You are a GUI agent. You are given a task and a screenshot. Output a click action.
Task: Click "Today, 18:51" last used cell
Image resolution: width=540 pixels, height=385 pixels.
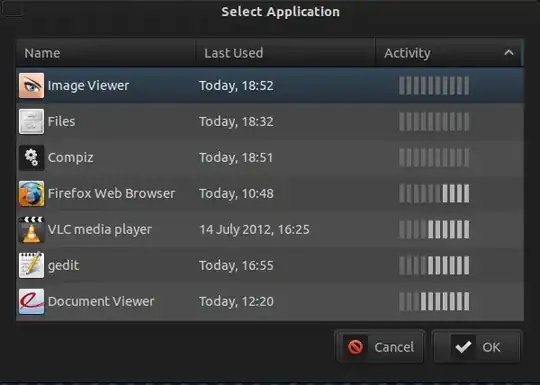[236, 158]
